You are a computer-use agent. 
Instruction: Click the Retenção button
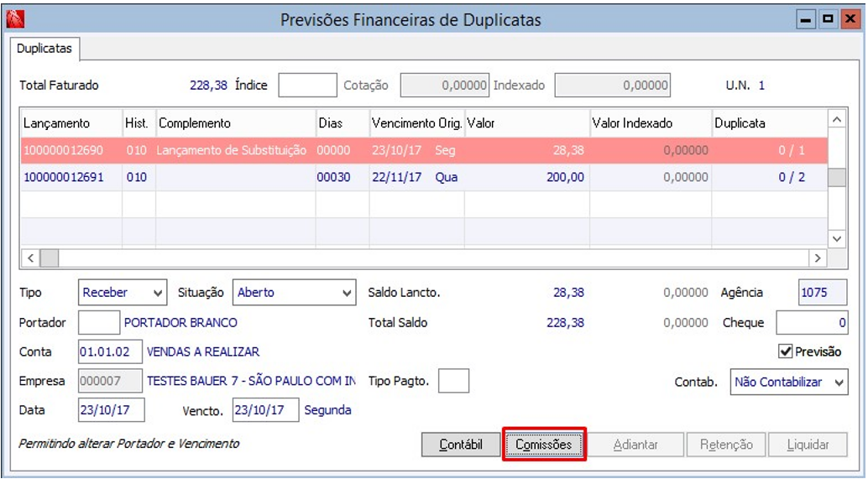tap(726, 444)
